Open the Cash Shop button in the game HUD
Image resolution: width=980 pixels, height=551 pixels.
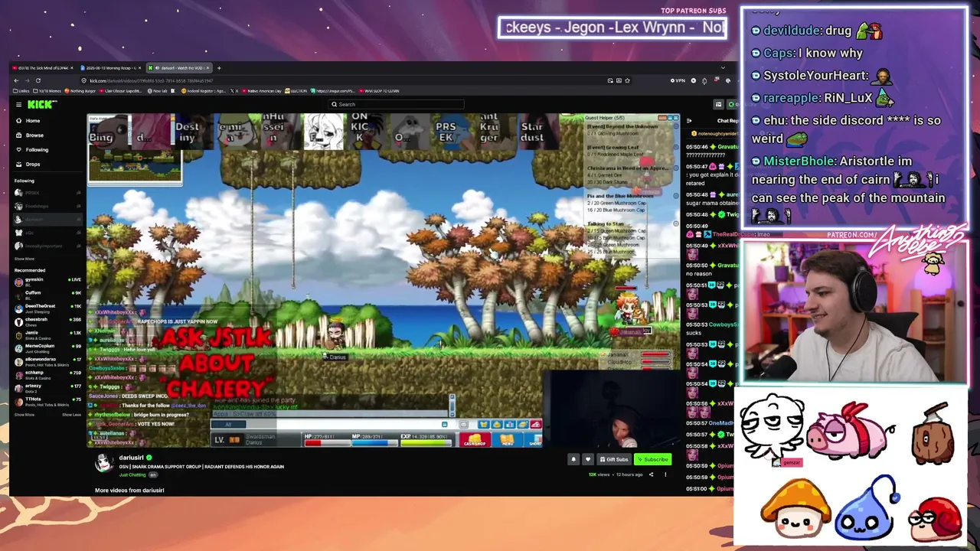pos(475,440)
